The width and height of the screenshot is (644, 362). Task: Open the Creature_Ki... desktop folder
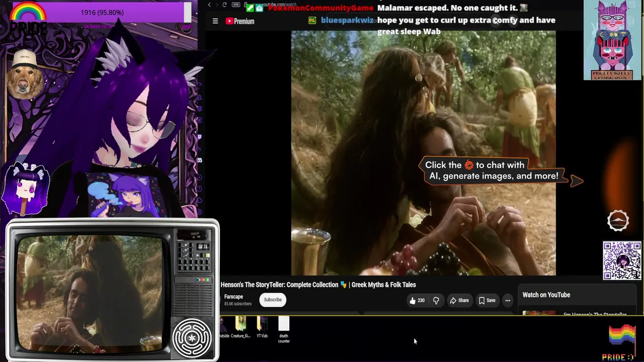pos(240,327)
